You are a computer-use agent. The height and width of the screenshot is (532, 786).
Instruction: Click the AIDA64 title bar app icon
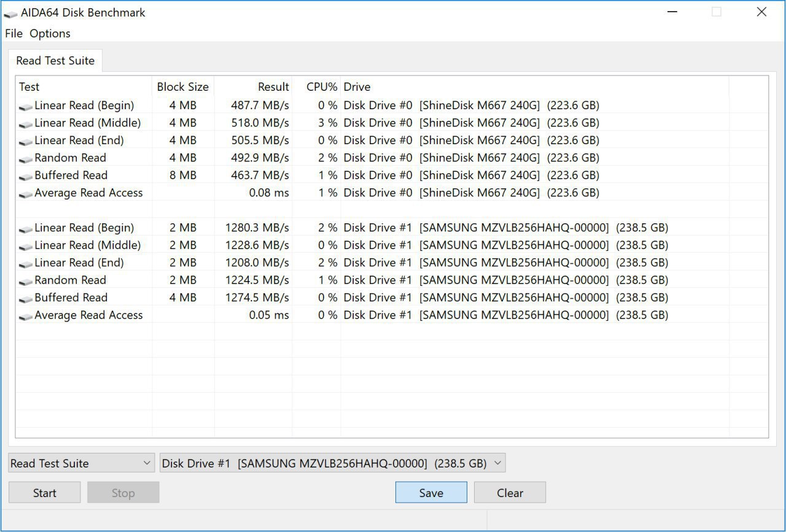10,13
